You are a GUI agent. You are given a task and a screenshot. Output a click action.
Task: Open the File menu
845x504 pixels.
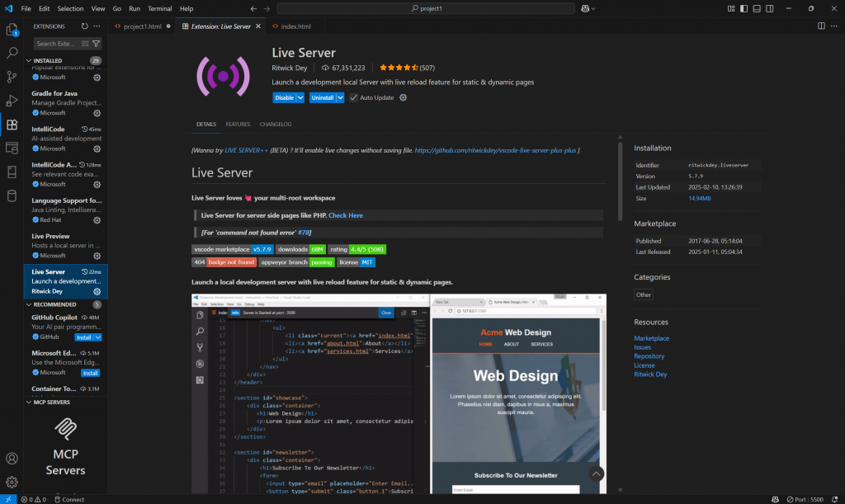tap(26, 8)
